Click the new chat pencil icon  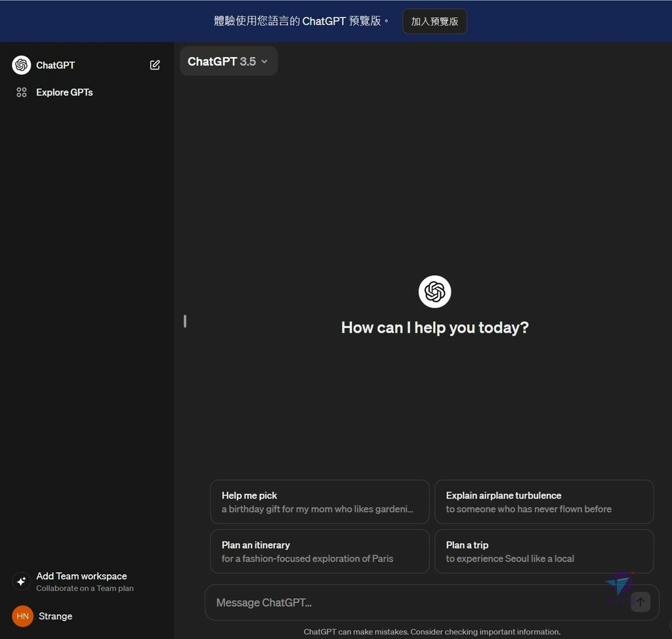(155, 65)
